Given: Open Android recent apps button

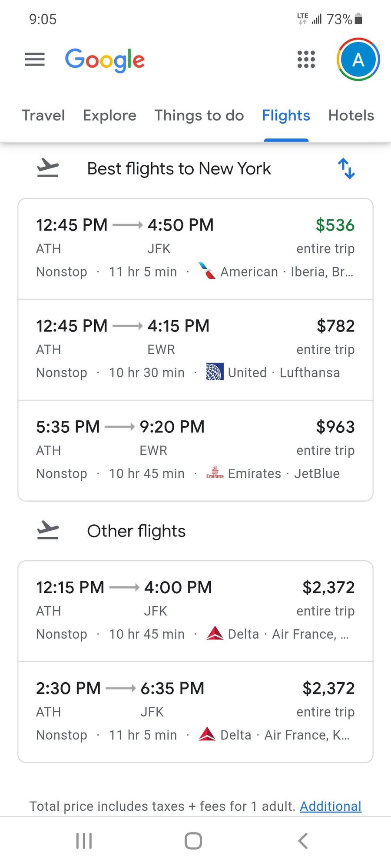Looking at the screenshot, I should pos(84,841).
